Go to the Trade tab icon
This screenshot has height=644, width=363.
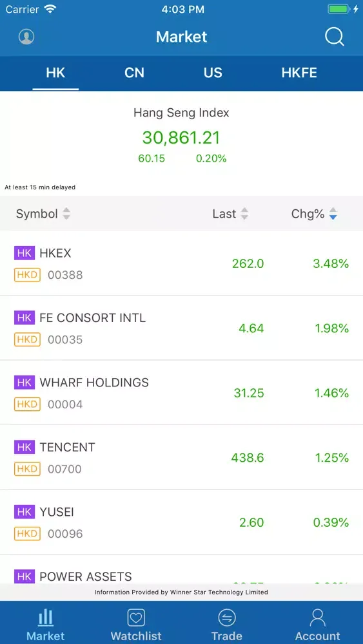226,618
